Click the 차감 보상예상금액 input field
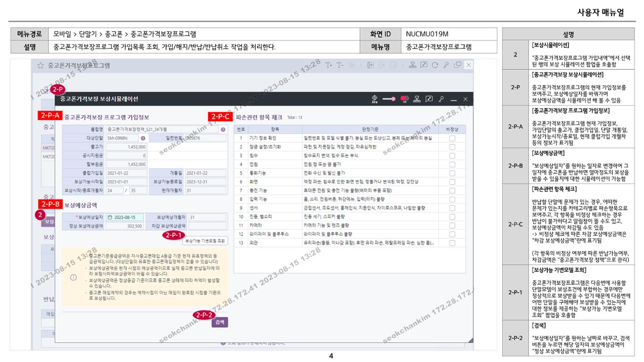This screenshot has height=362, width=644. pos(207,226)
